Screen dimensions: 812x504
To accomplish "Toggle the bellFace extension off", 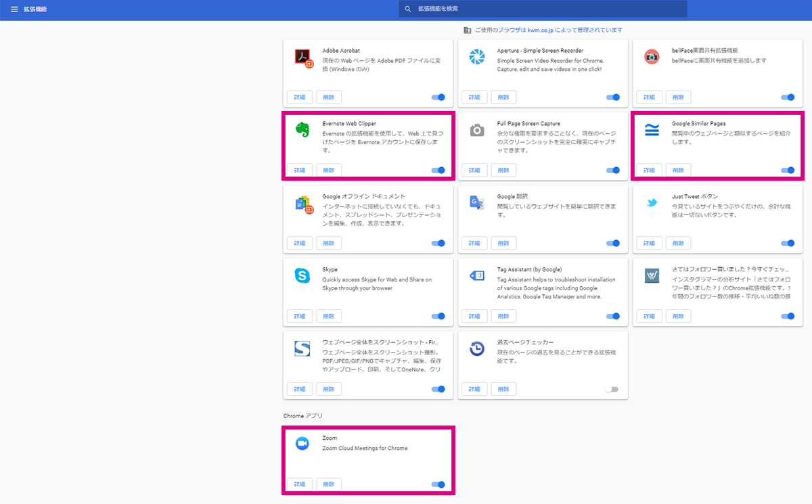I will (x=788, y=97).
